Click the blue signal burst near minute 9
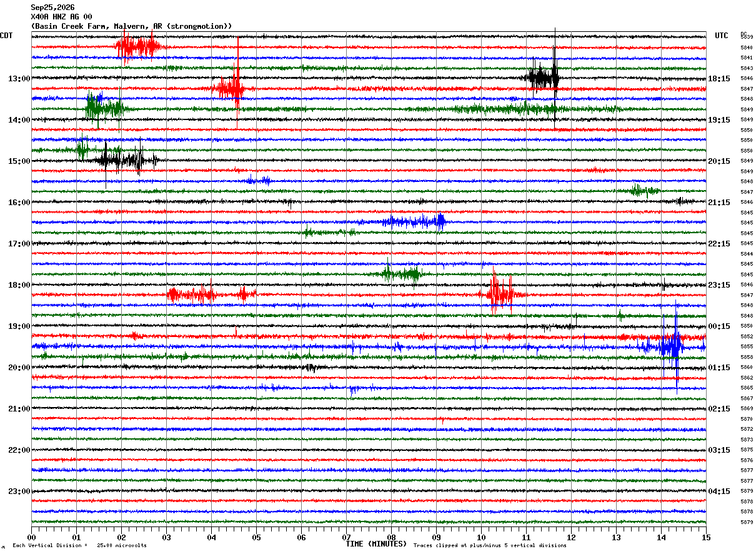This screenshot has height=554, width=756. pos(415,221)
